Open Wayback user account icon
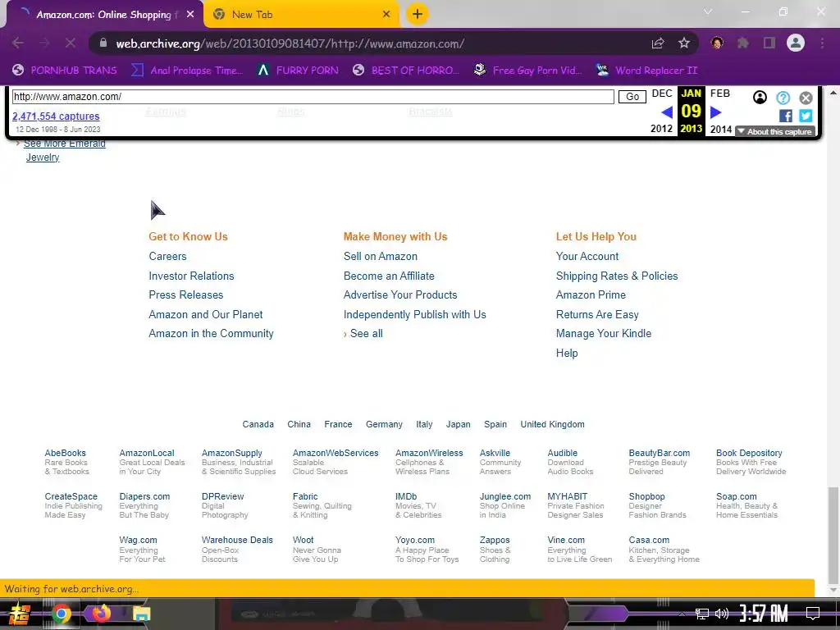 click(x=760, y=98)
